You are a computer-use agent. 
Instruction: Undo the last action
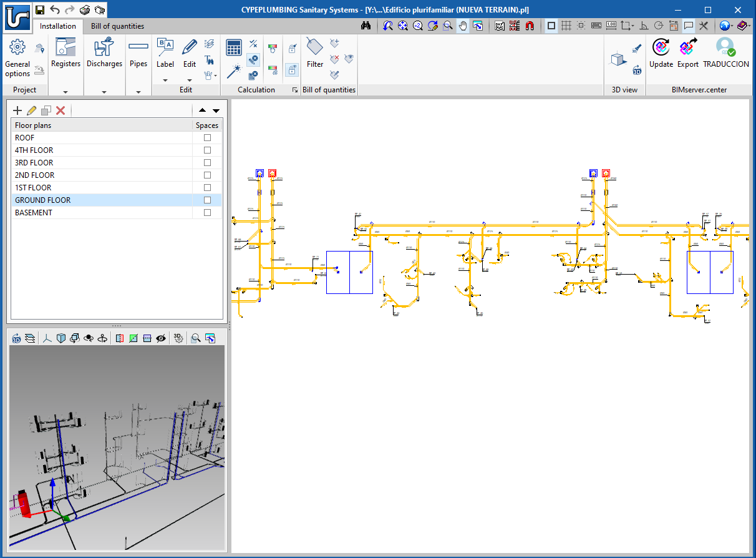55,9
